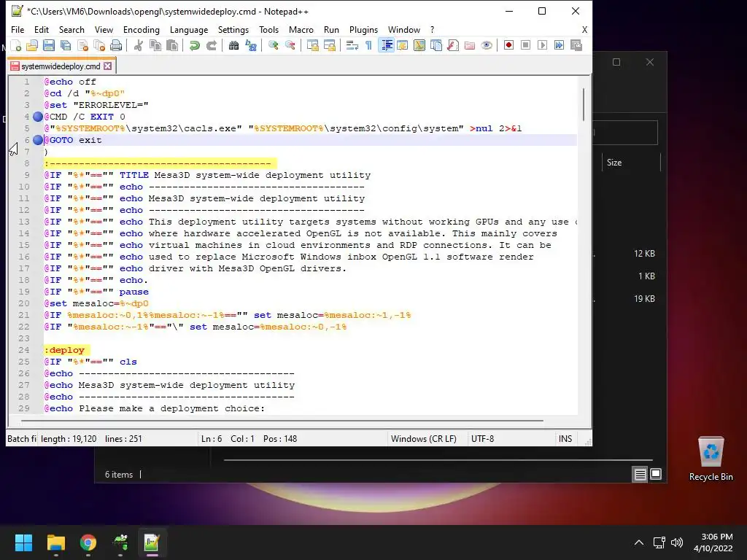Click the Size column header in Explorer
The height and width of the screenshot is (560, 747).
[x=614, y=163]
